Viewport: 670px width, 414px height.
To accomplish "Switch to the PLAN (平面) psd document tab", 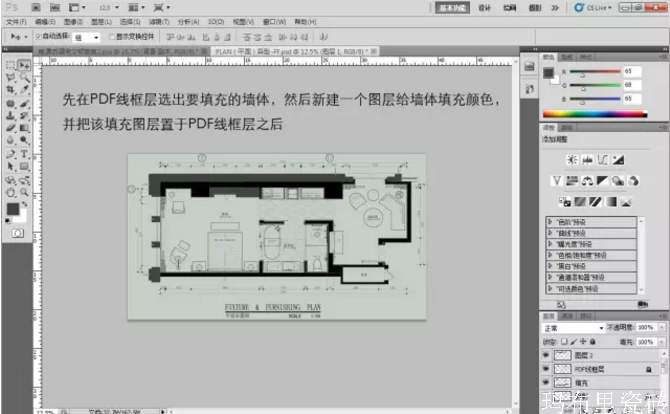I will (293, 51).
